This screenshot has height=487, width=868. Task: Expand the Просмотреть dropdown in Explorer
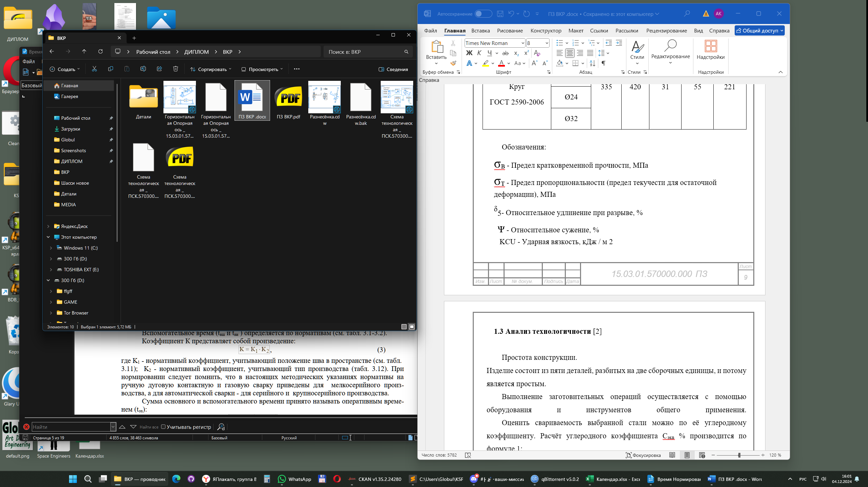click(262, 69)
